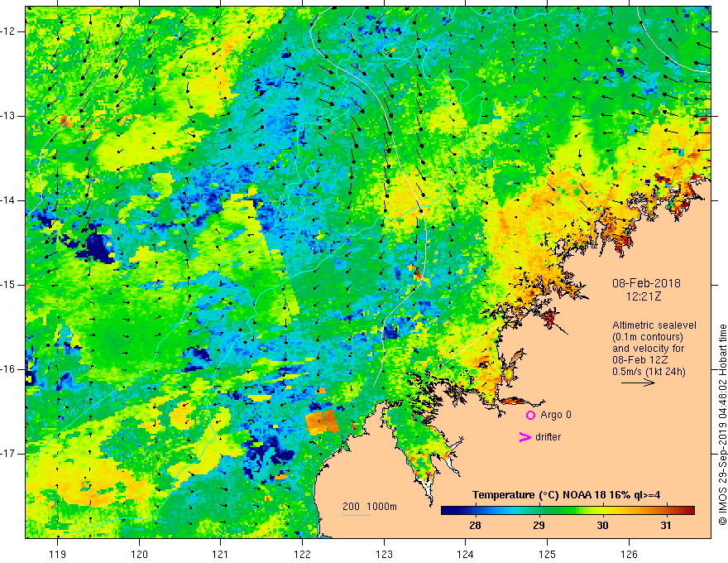The height and width of the screenshot is (563, 728).
Task: Click the longitude axis label '124'
Action: [x=466, y=554]
